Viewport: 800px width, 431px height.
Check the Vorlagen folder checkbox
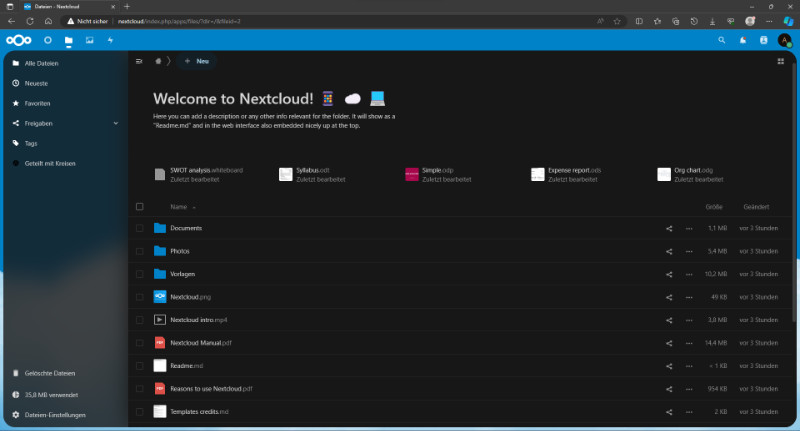pyautogui.click(x=140, y=274)
